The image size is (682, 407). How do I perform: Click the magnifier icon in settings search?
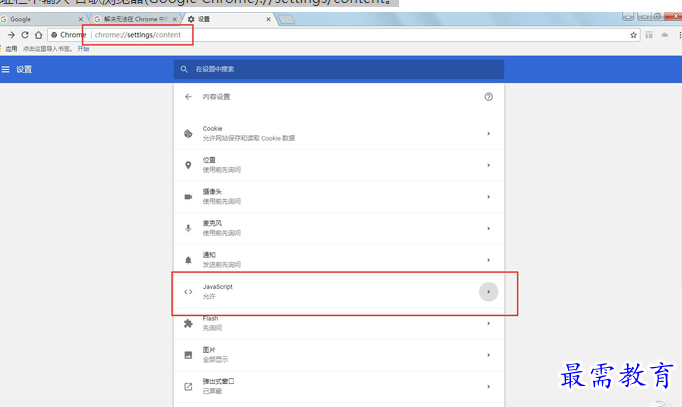tap(184, 69)
